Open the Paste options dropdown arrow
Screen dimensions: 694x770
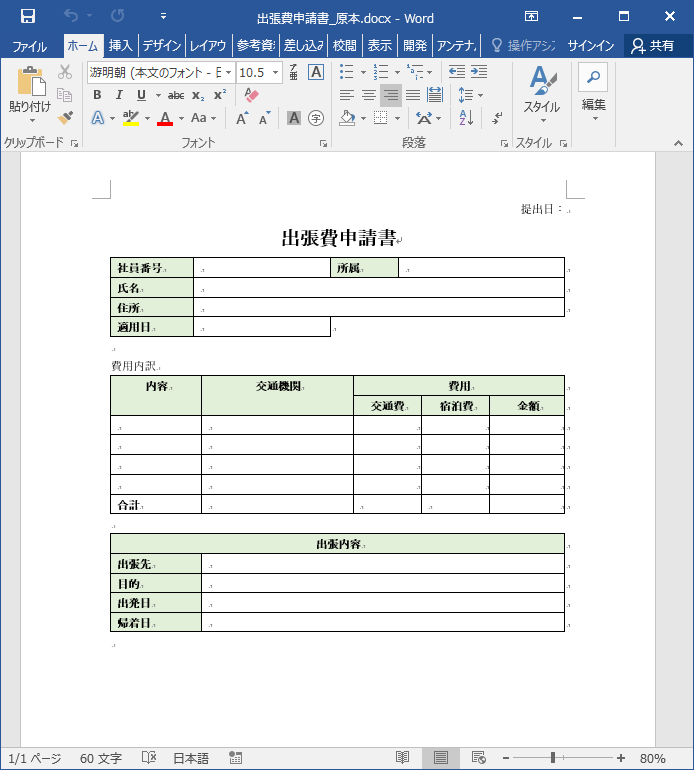pos(30,120)
